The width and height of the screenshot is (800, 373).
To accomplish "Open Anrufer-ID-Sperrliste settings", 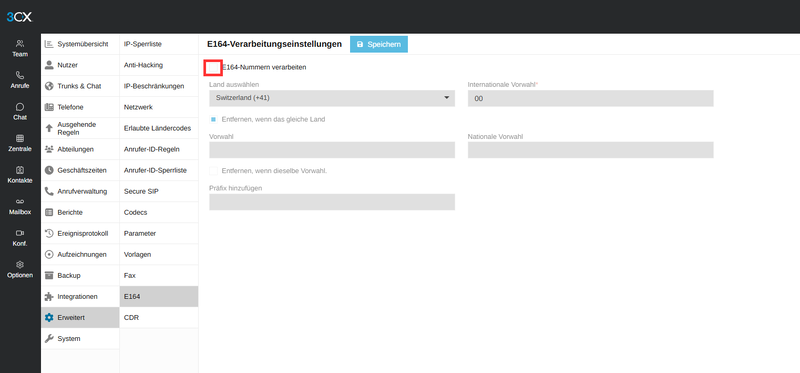I will tap(159, 170).
